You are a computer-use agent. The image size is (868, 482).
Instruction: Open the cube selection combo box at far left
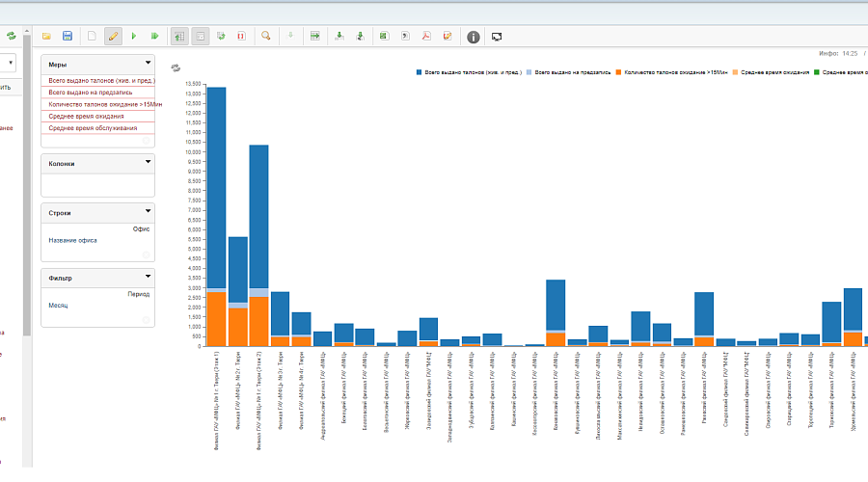click(x=7, y=63)
